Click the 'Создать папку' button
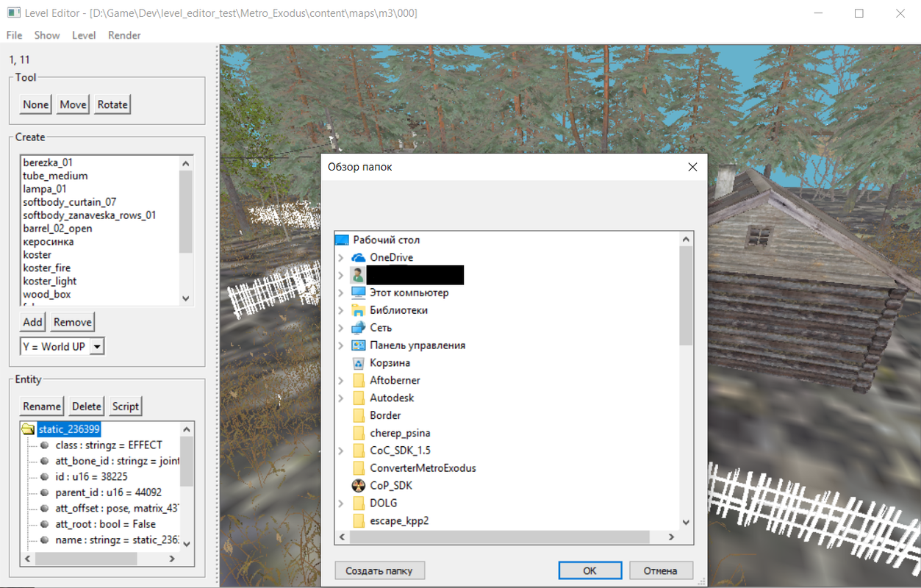 pos(379,570)
